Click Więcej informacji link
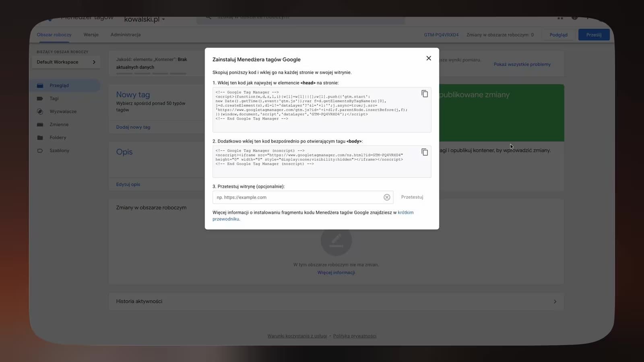The width and height of the screenshot is (644, 362). click(336, 272)
